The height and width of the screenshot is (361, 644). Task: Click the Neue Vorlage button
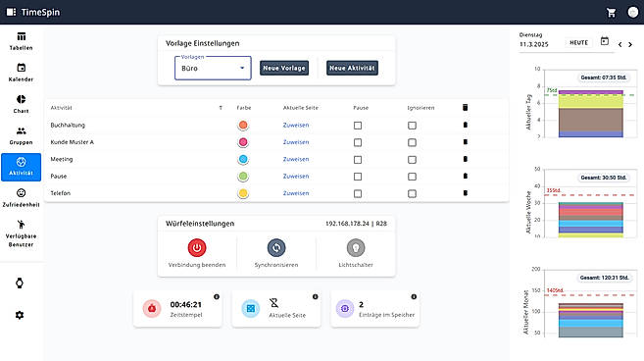[284, 68]
